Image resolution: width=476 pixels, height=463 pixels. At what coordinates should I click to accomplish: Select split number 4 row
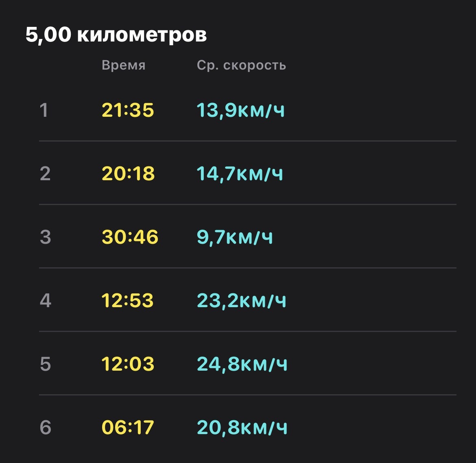[248, 300]
